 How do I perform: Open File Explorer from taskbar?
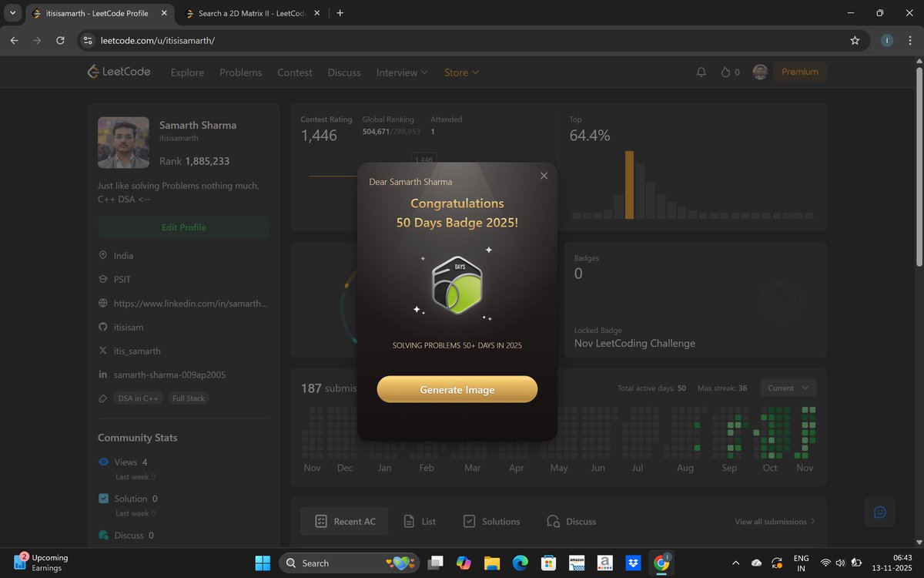click(491, 563)
